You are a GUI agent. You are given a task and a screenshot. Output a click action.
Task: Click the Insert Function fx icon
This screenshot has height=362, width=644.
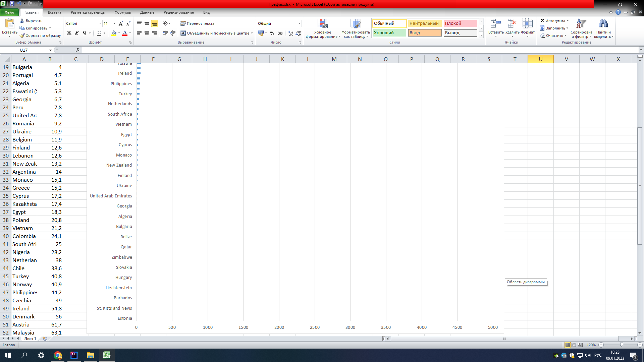[78, 50]
